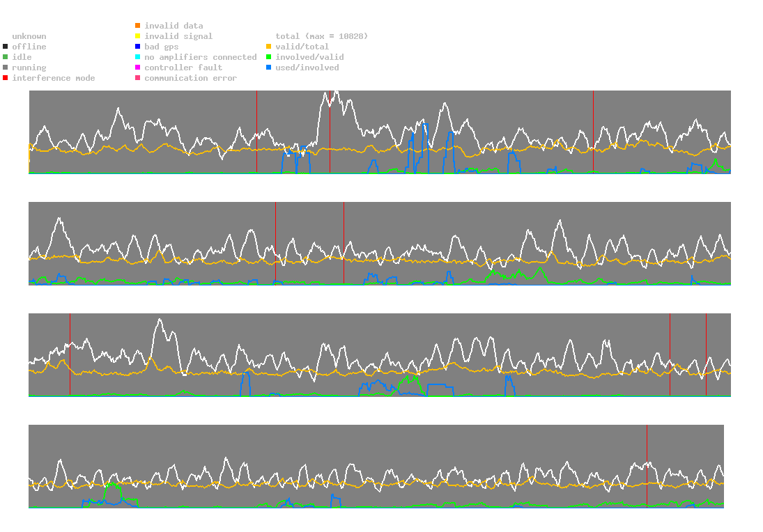Select the pink communication error legend swatch

pos(138,78)
